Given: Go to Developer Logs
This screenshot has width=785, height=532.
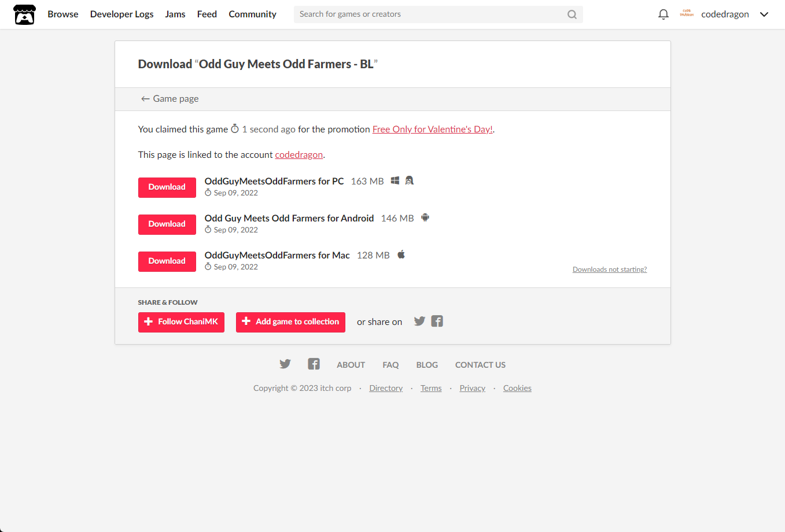Looking at the screenshot, I should [x=122, y=14].
